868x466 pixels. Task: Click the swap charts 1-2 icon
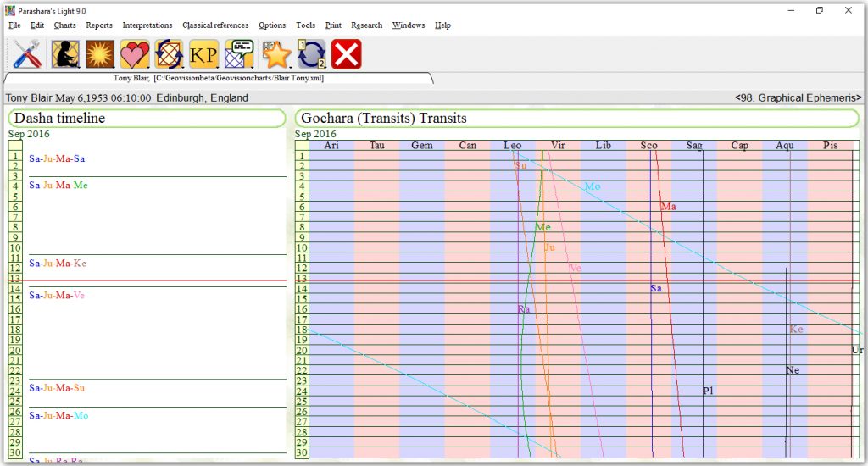[x=311, y=55]
